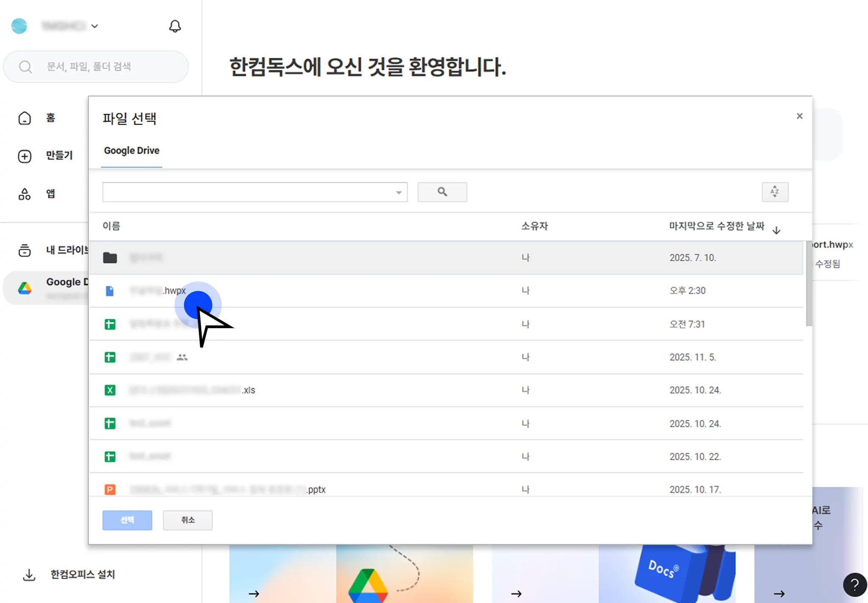This screenshot has height=603, width=868.
Task: Toggle sort by last modified date arrow
Action: click(776, 230)
